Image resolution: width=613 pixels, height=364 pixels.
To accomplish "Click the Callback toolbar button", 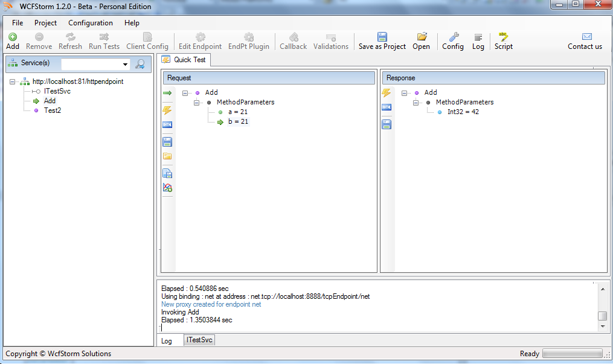I will click(x=293, y=41).
